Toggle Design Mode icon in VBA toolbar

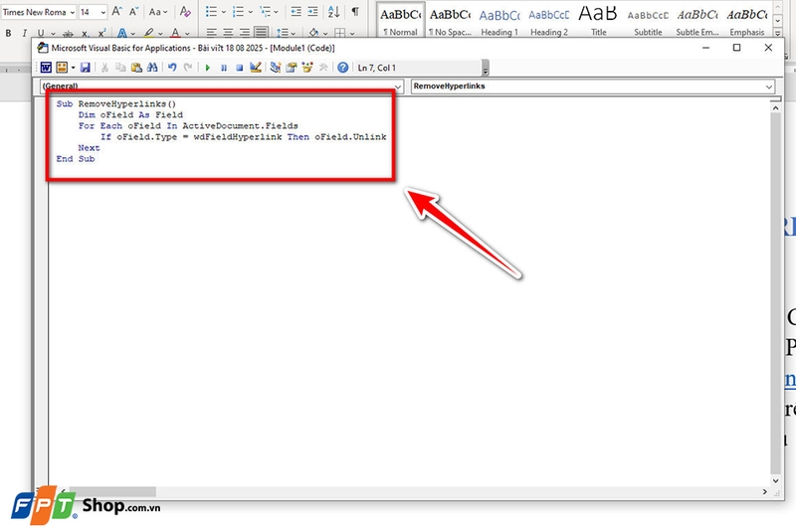point(256,68)
